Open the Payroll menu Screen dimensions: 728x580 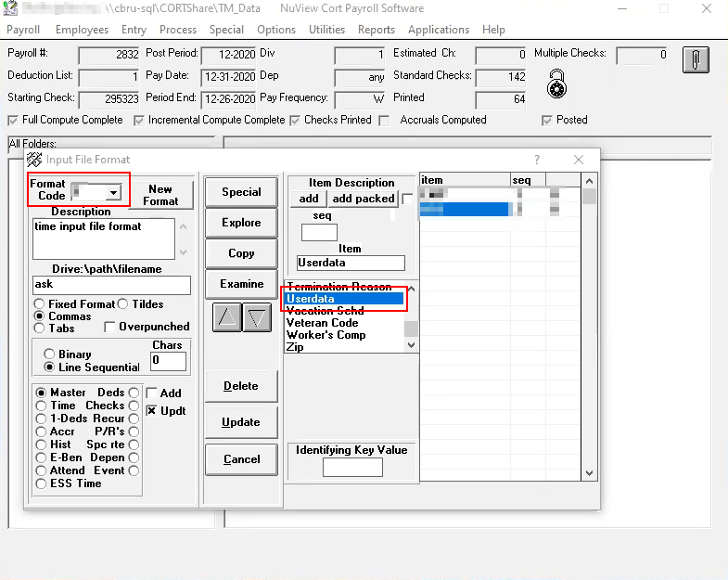pyautogui.click(x=23, y=30)
